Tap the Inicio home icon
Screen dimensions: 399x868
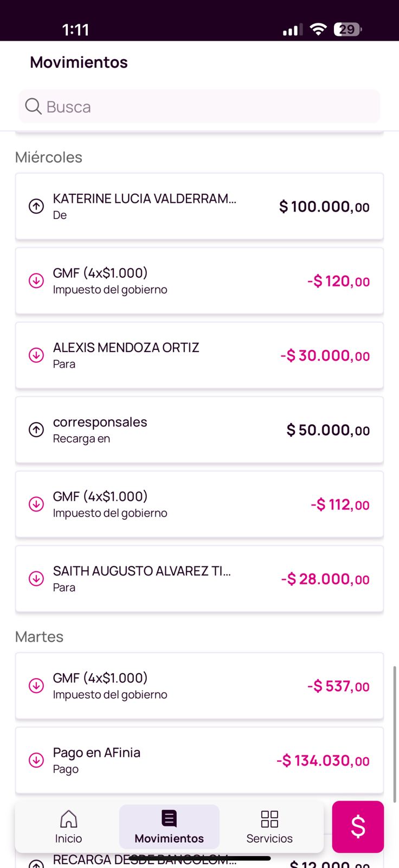click(x=68, y=819)
